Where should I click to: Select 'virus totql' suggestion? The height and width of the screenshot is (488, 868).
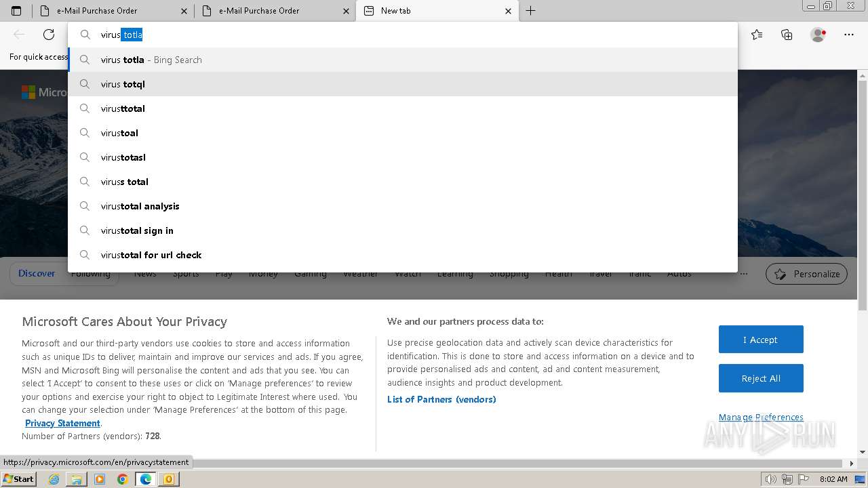coord(403,84)
